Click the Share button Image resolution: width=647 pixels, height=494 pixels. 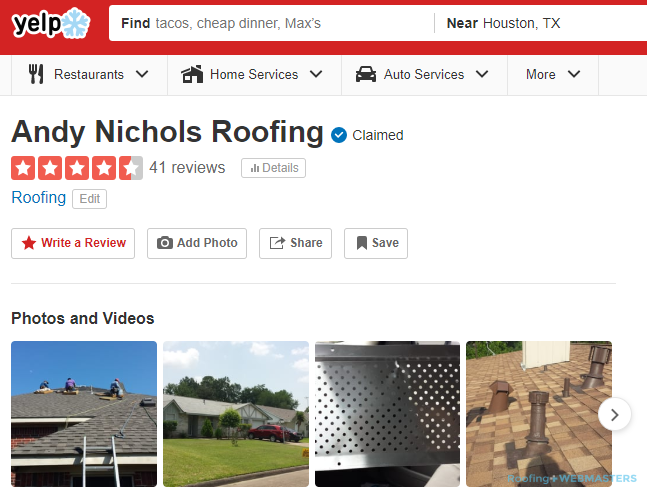[x=295, y=243]
